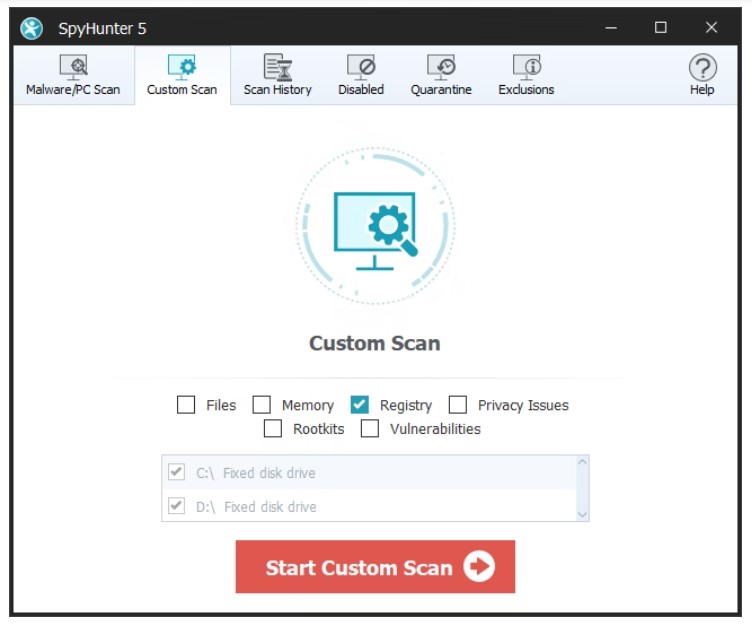Uncheck the Registry checkbox
The height and width of the screenshot is (624, 752).
click(360, 404)
